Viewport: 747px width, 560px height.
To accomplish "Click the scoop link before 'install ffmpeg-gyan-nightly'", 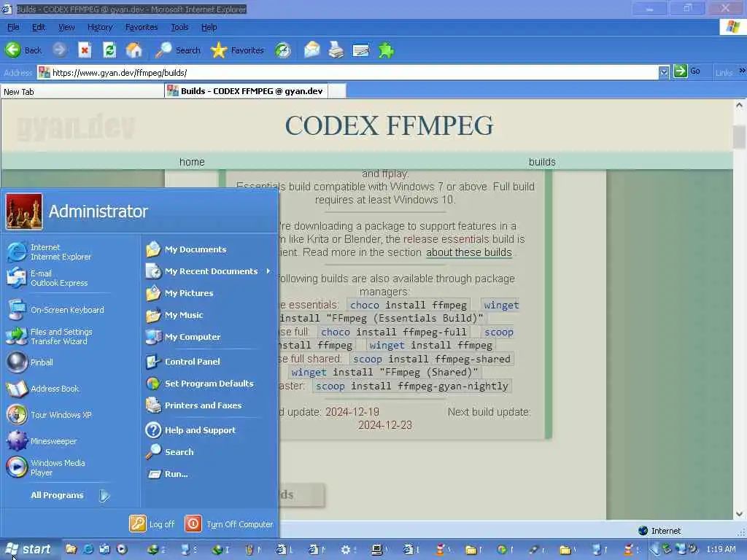I will click(x=330, y=386).
